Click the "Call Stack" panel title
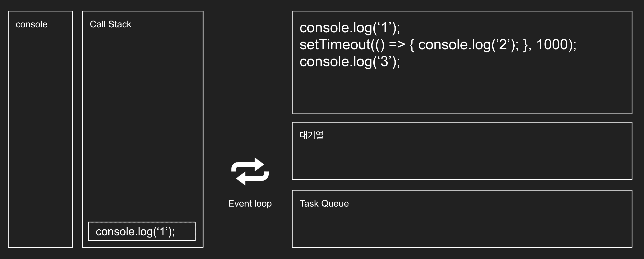This screenshot has width=644, height=259. coord(110,24)
